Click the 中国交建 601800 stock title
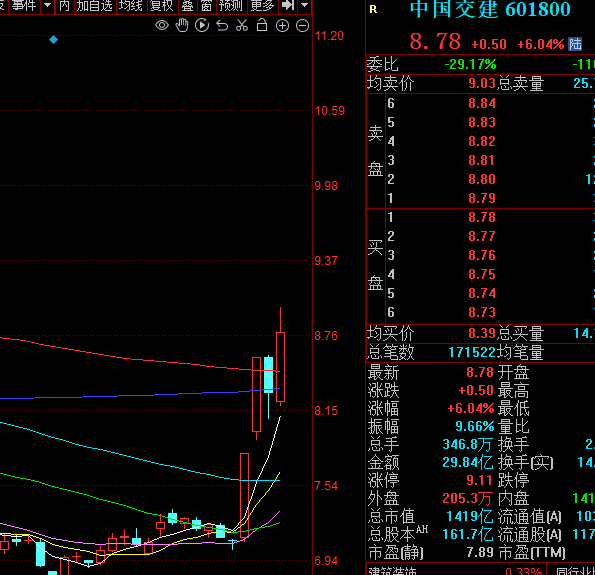 [x=490, y=9]
